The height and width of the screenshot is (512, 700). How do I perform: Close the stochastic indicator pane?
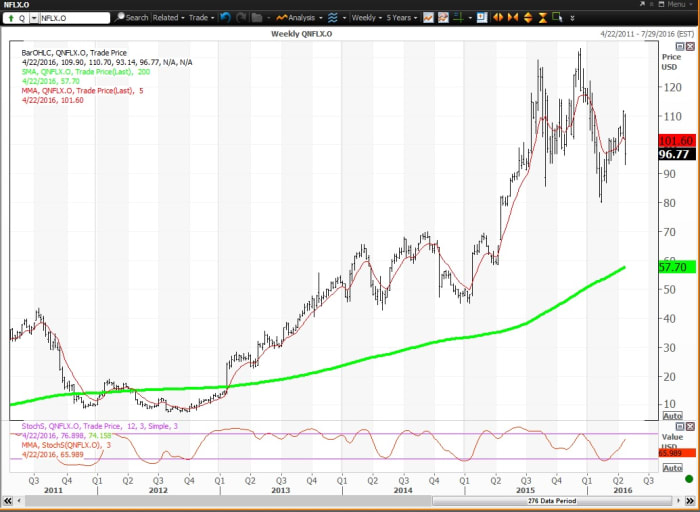click(x=690, y=427)
